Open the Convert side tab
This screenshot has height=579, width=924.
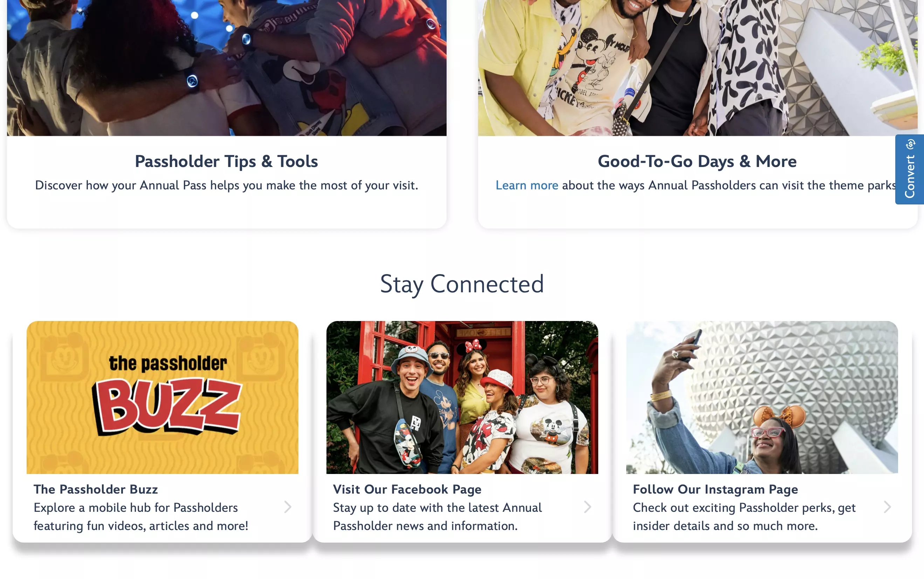[909, 169]
